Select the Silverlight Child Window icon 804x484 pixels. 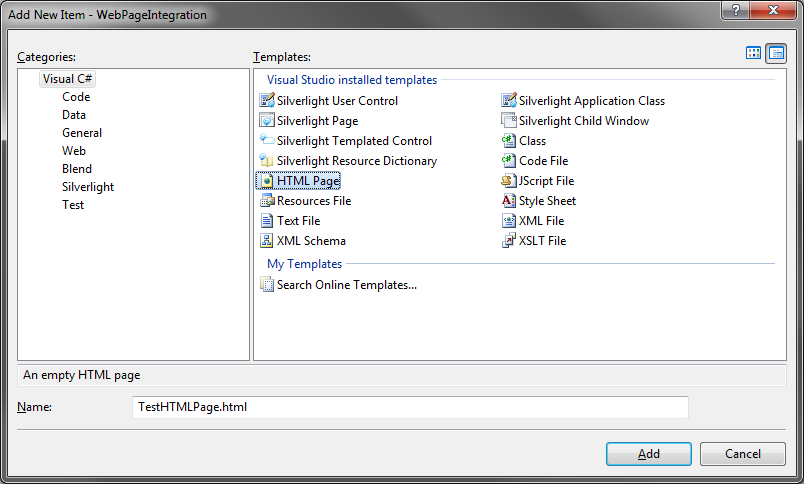pos(509,120)
